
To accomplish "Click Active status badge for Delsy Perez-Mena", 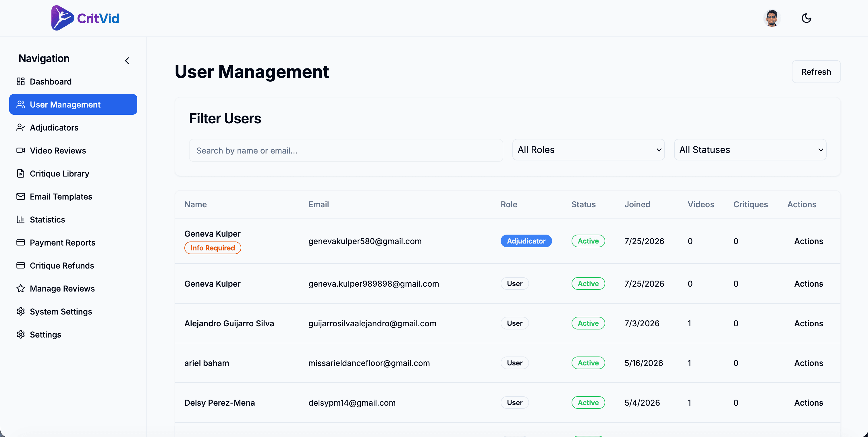I will coord(588,402).
